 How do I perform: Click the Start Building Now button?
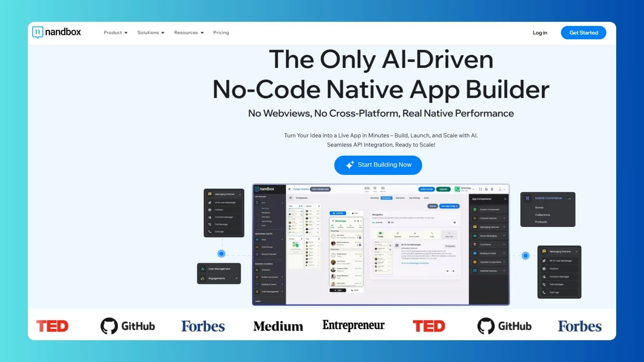[x=378, y=165]
